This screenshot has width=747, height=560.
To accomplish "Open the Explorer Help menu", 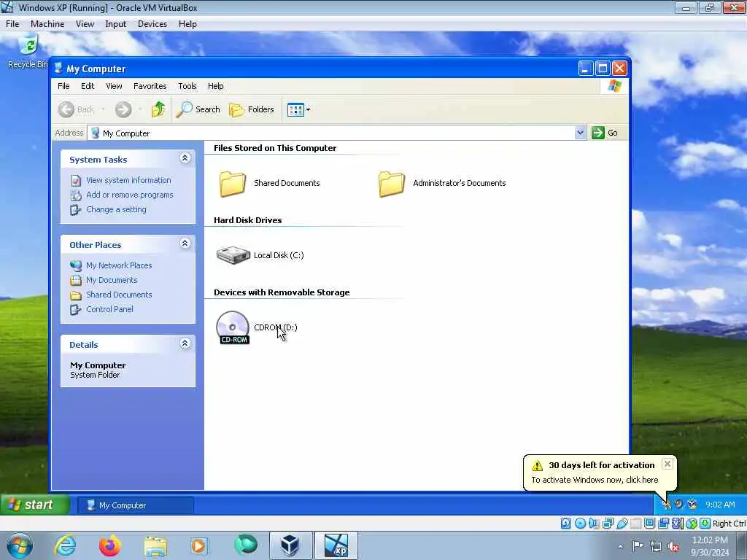I will point(215,86).
